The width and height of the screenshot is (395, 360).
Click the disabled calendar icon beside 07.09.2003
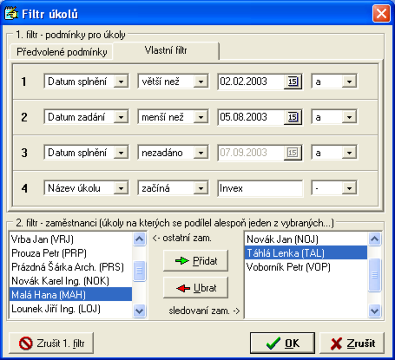point(293,153)
